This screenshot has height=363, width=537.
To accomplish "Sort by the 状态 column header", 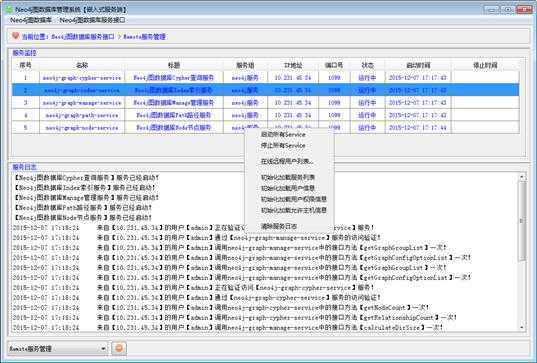I will pos(367,65).
